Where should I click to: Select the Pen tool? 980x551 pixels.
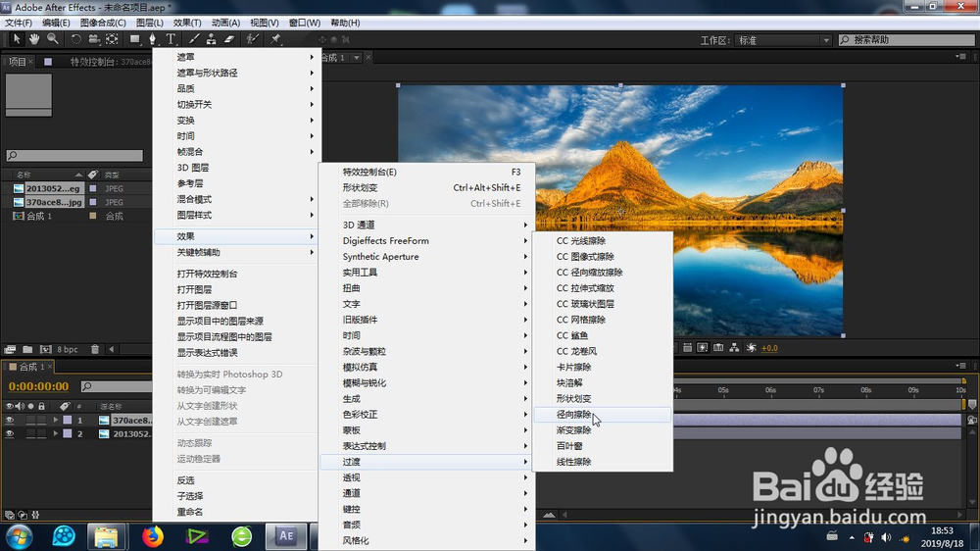click(x=153, y=39)
